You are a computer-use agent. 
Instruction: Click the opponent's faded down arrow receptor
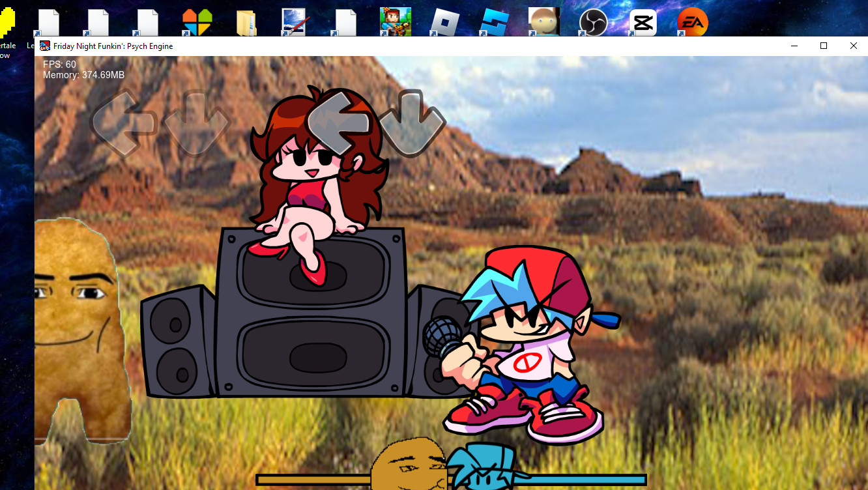pyautogui.click(x=195, y=122)
